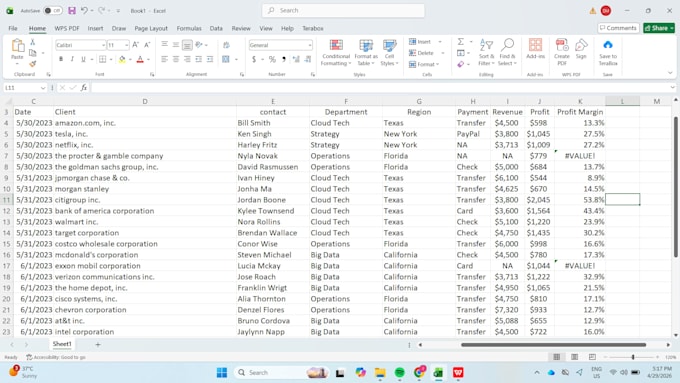680x383 pixels.
Task: Open Sort & Filter options
Action: point(486,52)
